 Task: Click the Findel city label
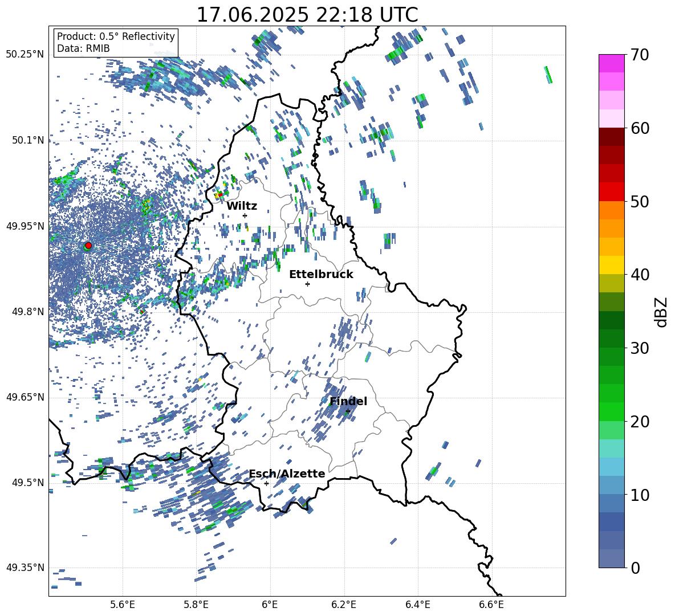(x=348, y=401)
